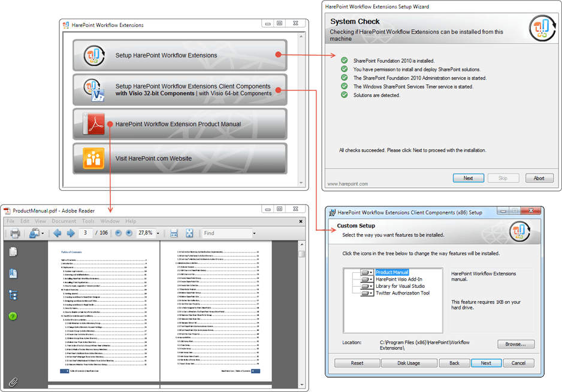Click the orange HarePoint.com website icon
This screenshot has height=392, width=562.
[x=93, y=158]
